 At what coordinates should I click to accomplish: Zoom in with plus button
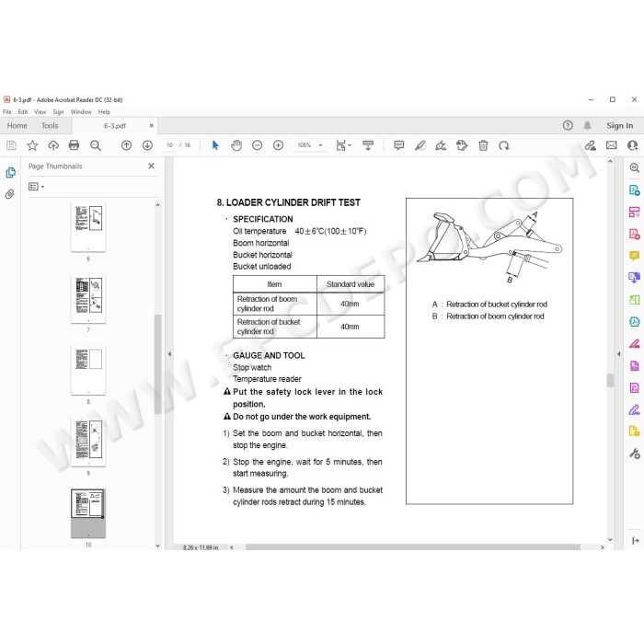(x=278, y=145)
